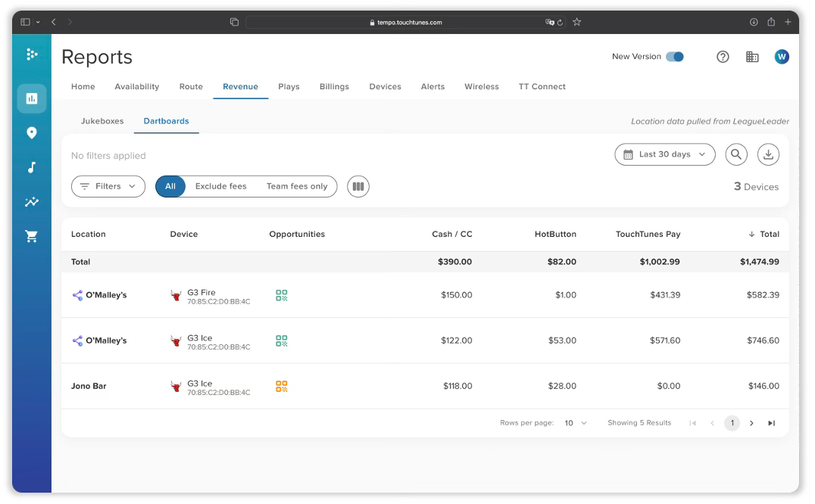Switch to the Jukeboxes sub-tab
The height and width of the screenshot is (504, 815).
pos(102,121)
